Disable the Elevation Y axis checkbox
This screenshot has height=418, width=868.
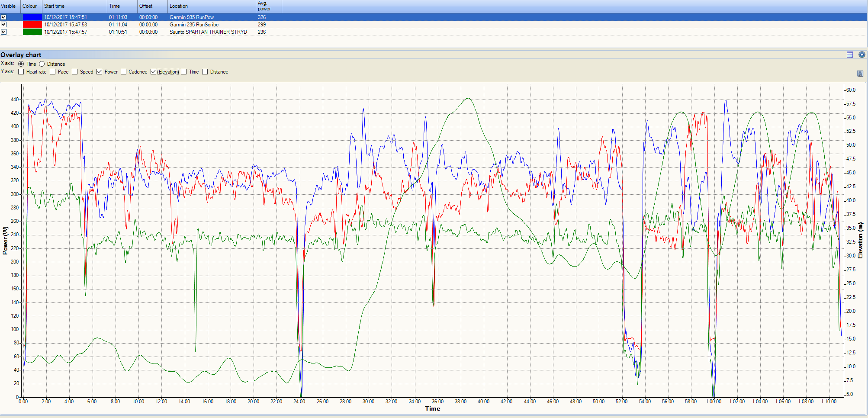(154, 72)
